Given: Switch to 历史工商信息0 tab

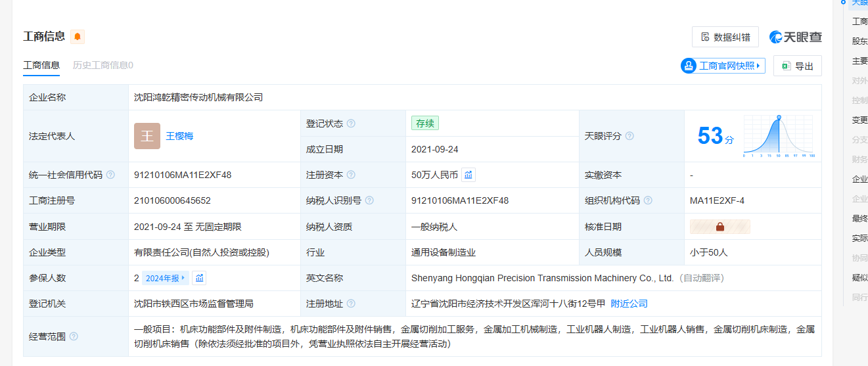Looking at the screenshot, I should pyautogui.click(x=103, y=65).
